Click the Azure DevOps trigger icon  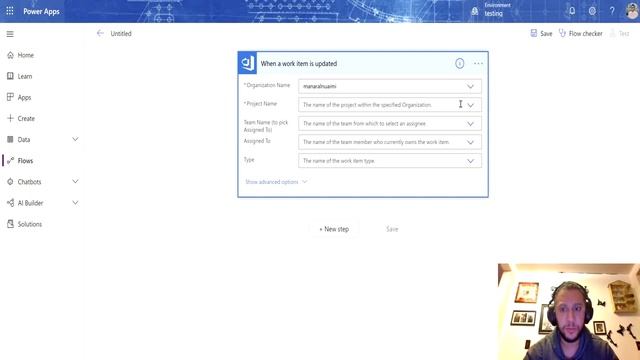coord(247,63)
